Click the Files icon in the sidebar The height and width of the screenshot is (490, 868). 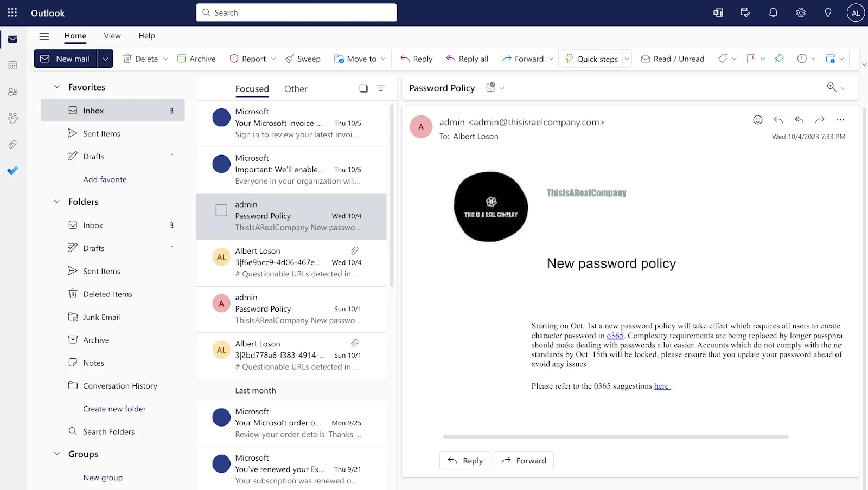click(x=12, y=144)
